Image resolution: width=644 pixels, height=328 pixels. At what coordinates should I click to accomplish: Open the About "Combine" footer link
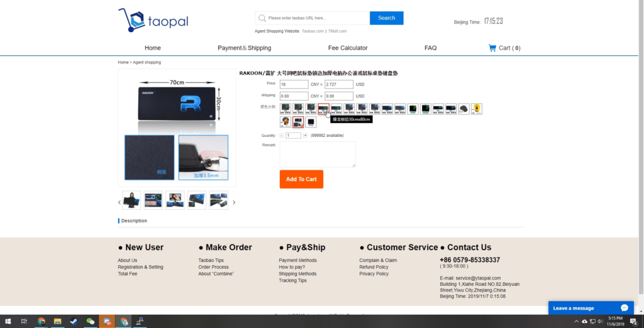tap(216, 274)
